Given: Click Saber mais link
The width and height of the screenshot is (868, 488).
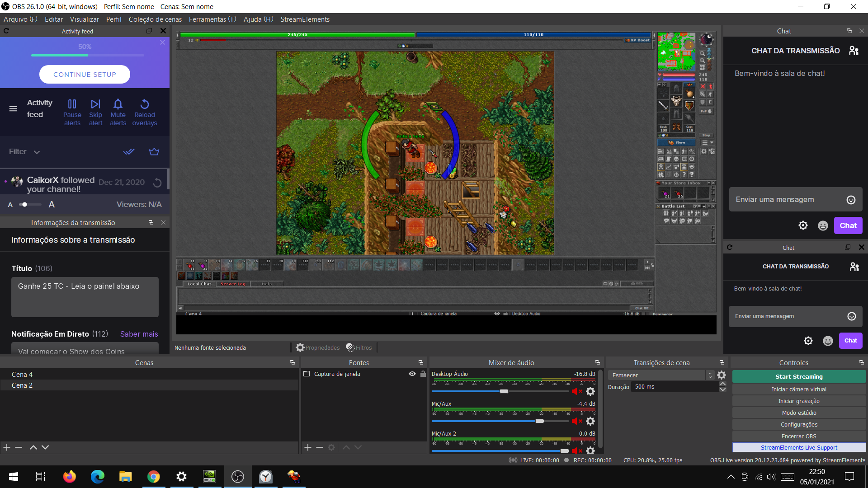Looking at the screenshot, I should [139, 334].
